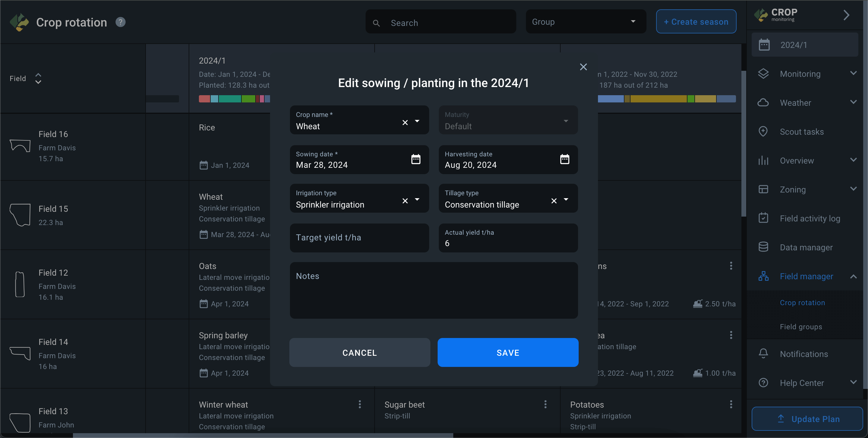Screen dimensions: 868x438
Task: Expand the Tillage type dropdown arrow
Action: 566,200
